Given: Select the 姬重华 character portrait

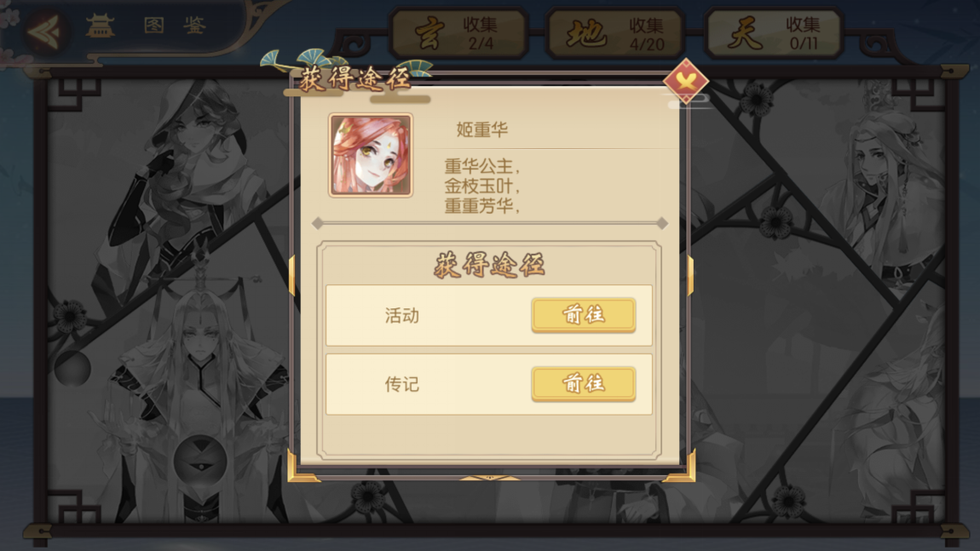Looking at the screenshot, I should tap(371, 156).
